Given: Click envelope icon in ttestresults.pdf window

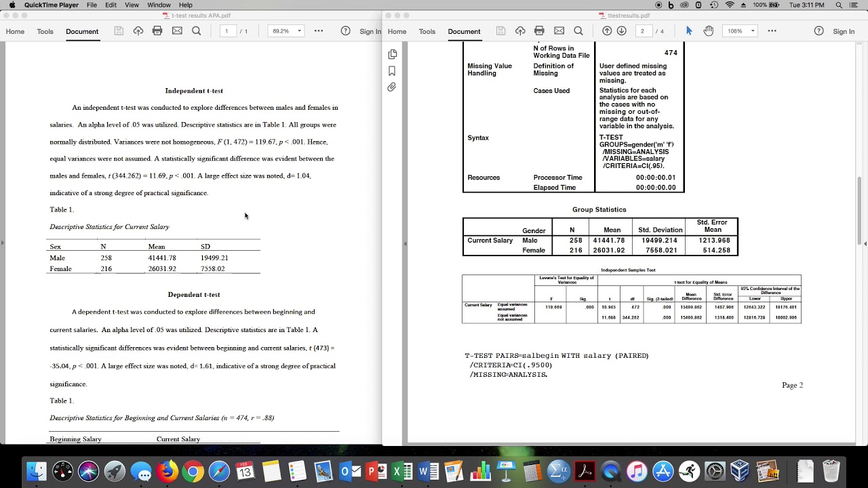Looking at the screenshot, I should 559,31.
